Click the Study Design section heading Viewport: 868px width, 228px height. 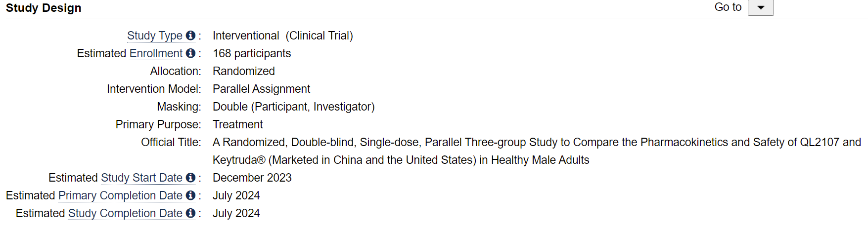(44, 8)
